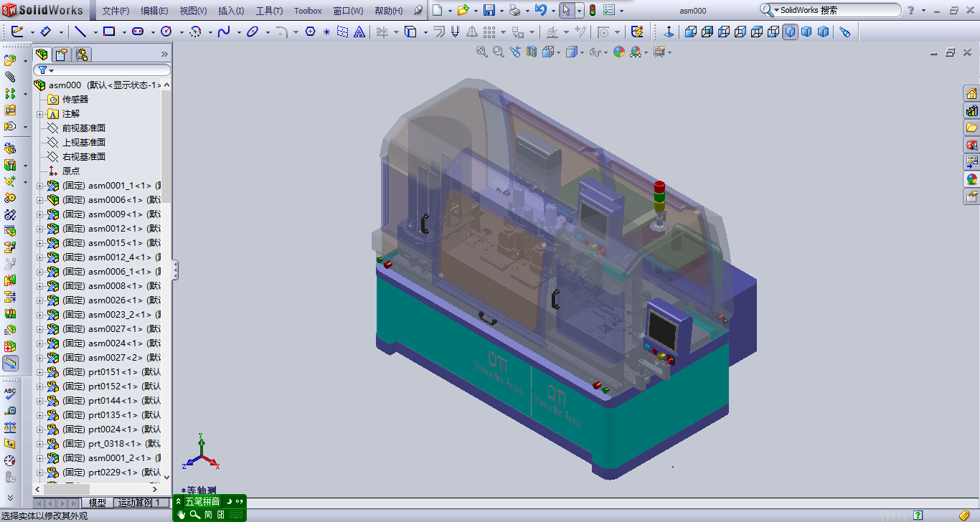
Task: Switch to the Front standard view cube
Action: [x=690, y=32]
